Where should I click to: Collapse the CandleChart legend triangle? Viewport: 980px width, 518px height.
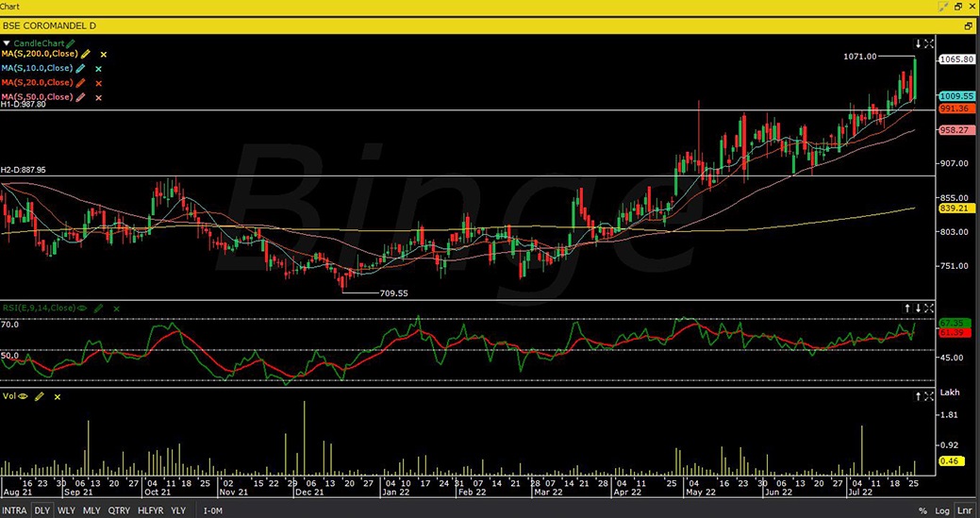[x=7, y=43]
